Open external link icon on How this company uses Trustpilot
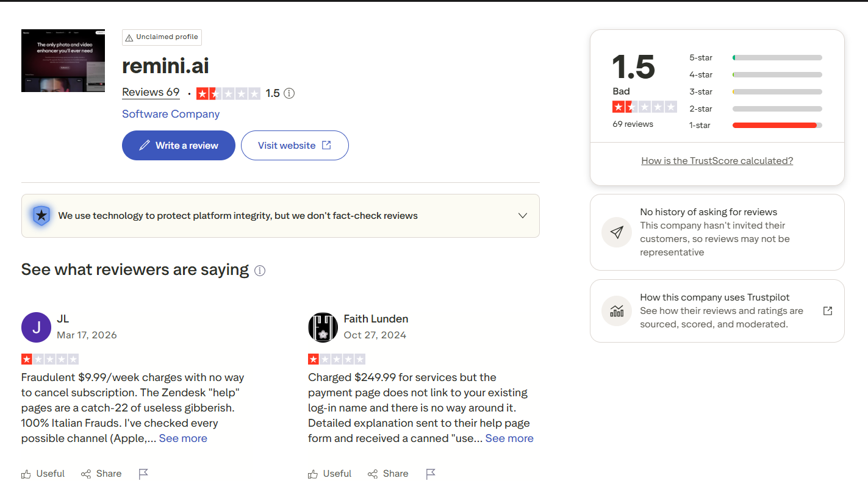 [828, 311]
